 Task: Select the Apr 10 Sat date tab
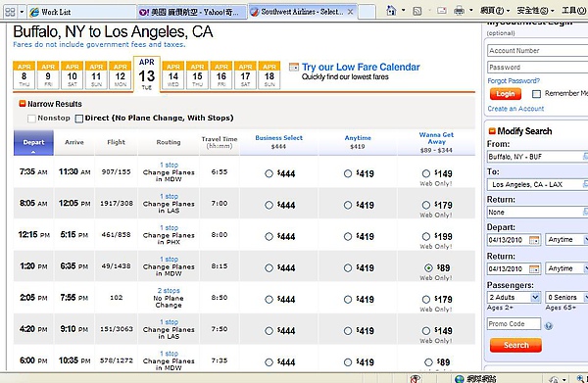tap(72, 75)
